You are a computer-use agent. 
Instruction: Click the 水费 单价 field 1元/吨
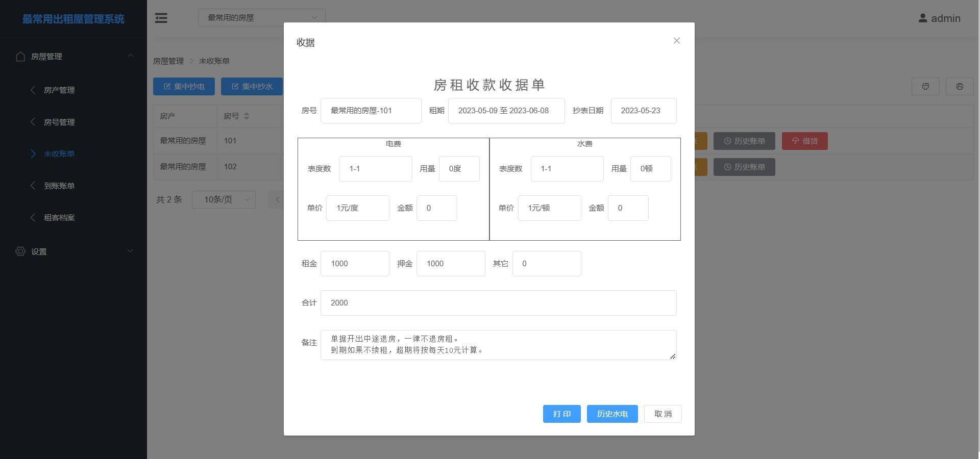(x=550, y=208)
